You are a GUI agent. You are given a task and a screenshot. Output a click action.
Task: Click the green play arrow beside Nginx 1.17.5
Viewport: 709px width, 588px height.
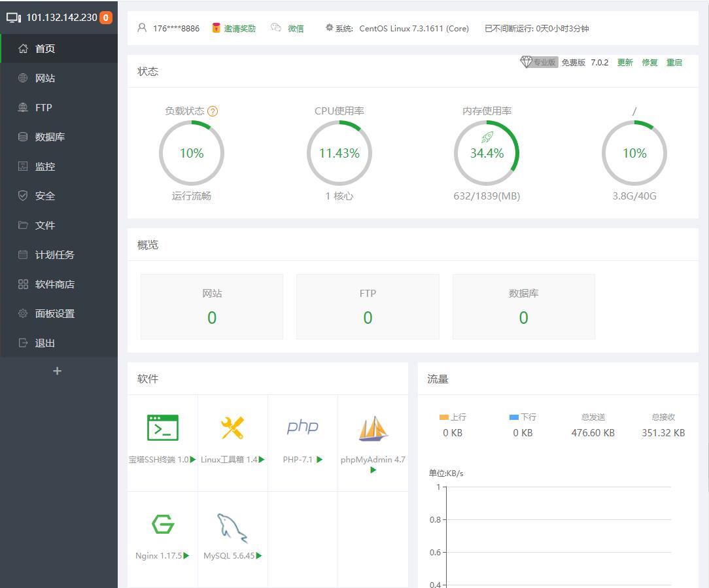click(186, 555)
